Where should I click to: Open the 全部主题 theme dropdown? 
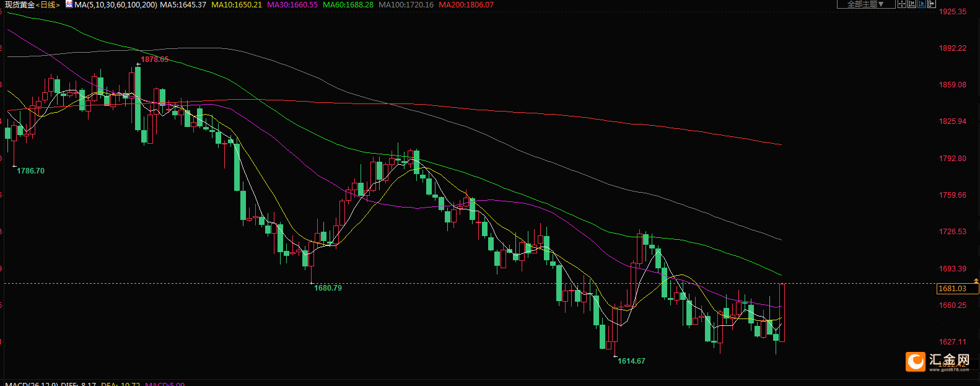[866, 4]
